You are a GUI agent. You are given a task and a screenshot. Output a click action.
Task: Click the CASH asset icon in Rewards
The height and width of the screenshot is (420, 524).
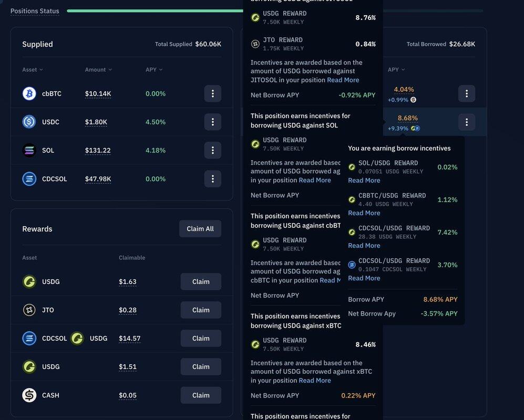(x=29, y=395)
